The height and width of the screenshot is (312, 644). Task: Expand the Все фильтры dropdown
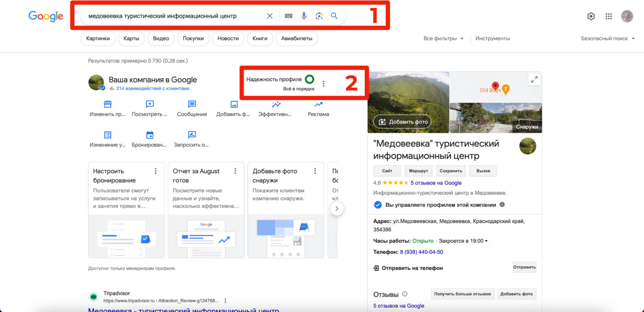(x=444, y=38)
